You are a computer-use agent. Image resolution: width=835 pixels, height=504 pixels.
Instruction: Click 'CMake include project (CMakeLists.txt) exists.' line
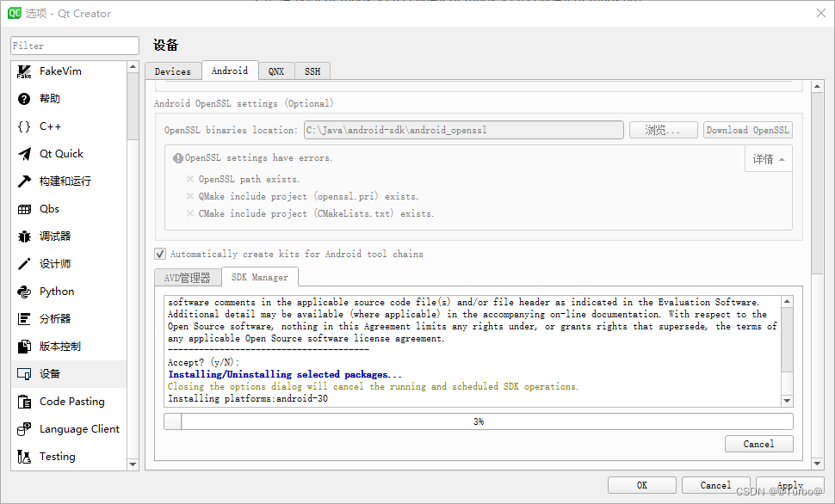coord(316,213)
